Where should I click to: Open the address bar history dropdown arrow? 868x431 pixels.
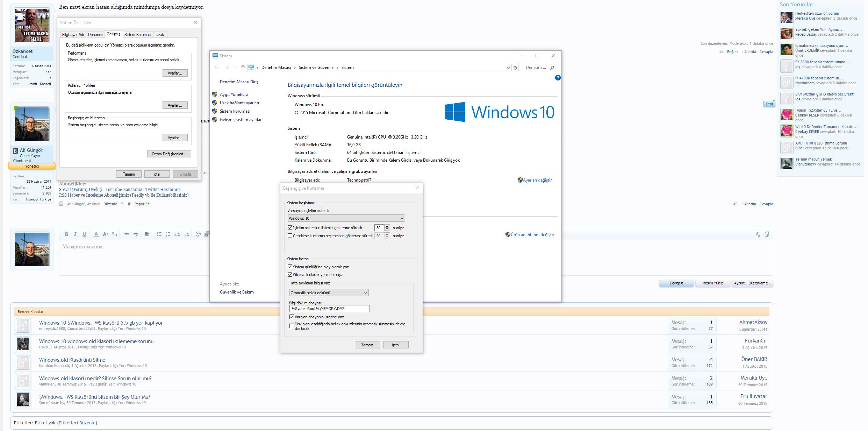pos(508,68)
